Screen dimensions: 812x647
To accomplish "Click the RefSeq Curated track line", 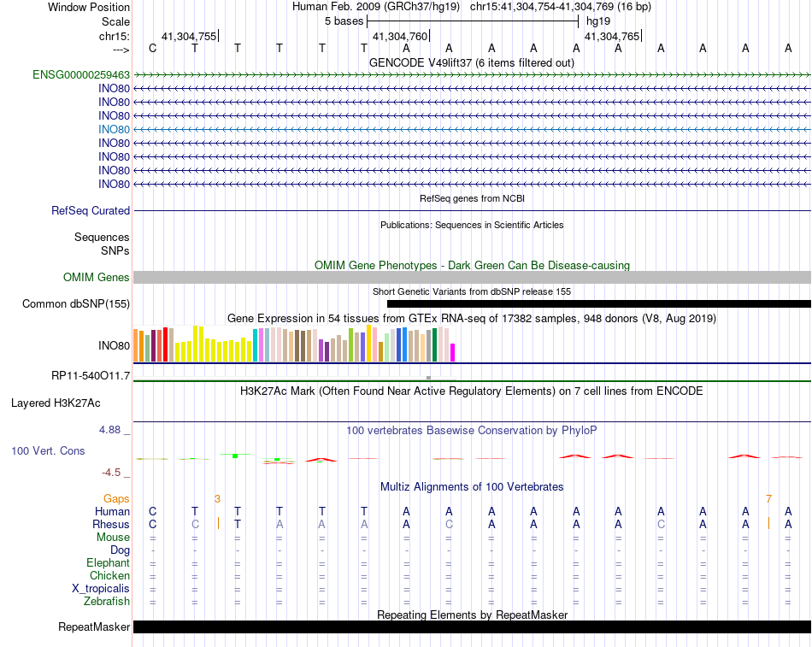I will (472, 211).
